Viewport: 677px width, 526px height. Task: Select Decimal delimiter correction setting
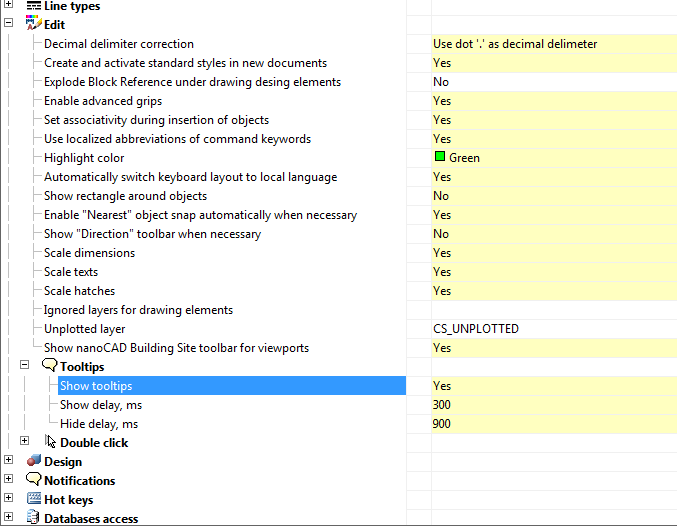pyautogui.click(x=119, y=44)
